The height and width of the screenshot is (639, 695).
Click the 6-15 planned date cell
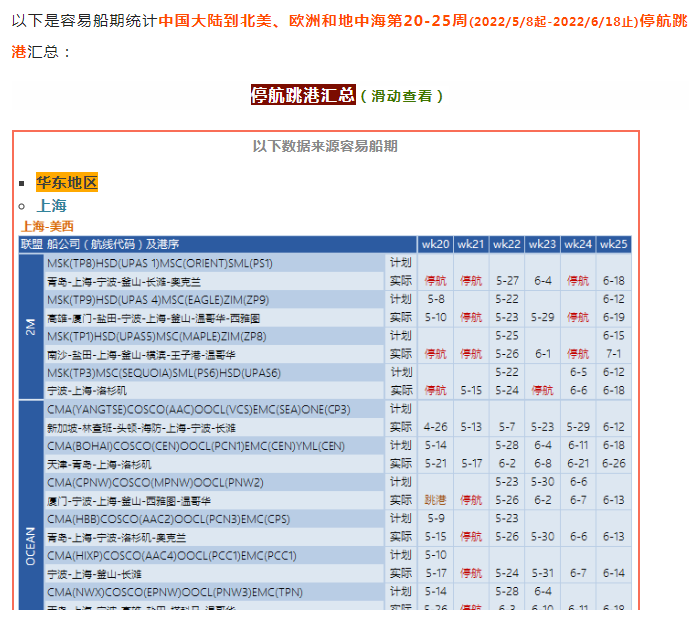click(613, 335)
